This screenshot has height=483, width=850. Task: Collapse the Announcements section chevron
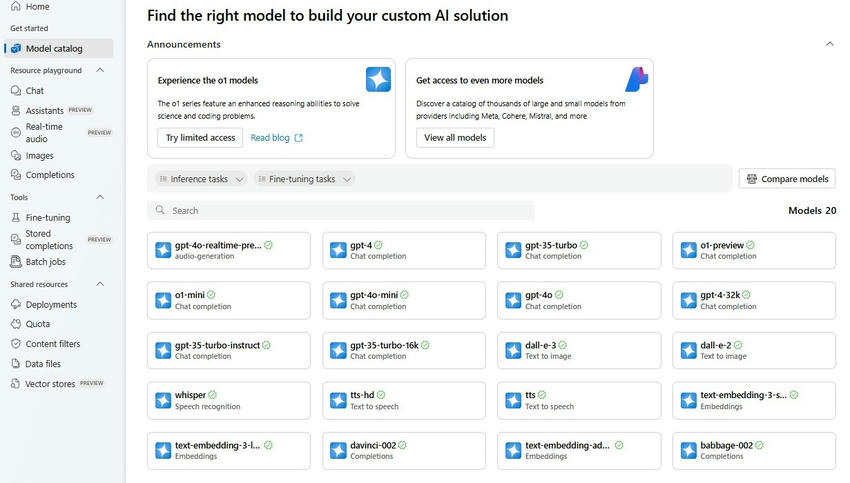coord(829,44)
